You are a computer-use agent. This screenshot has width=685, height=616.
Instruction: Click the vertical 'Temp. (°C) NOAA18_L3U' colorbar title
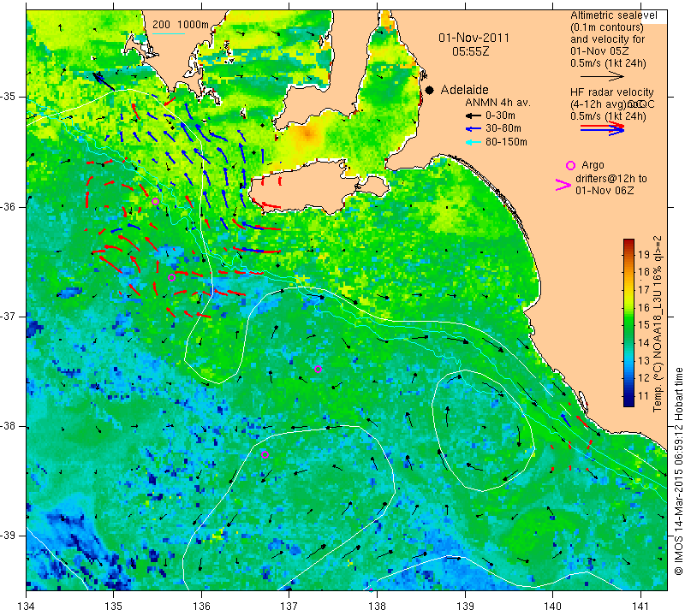(x=657, y=324)
